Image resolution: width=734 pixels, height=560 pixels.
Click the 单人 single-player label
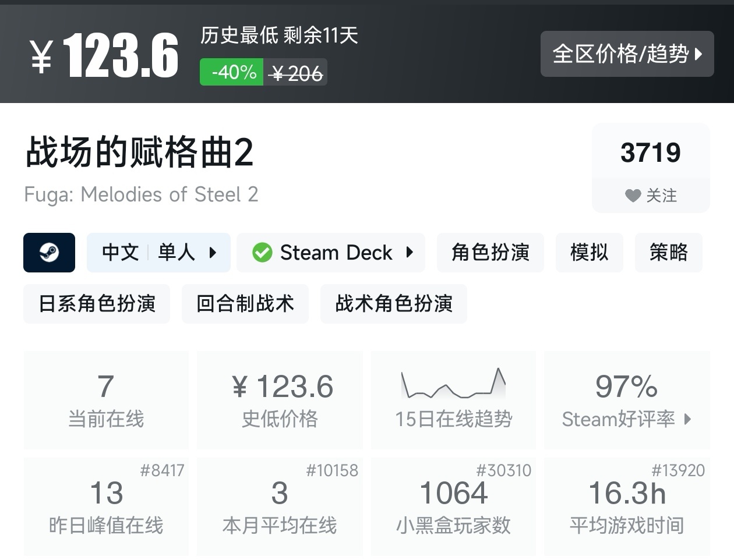pyautogui.click(x=177, y=253)
